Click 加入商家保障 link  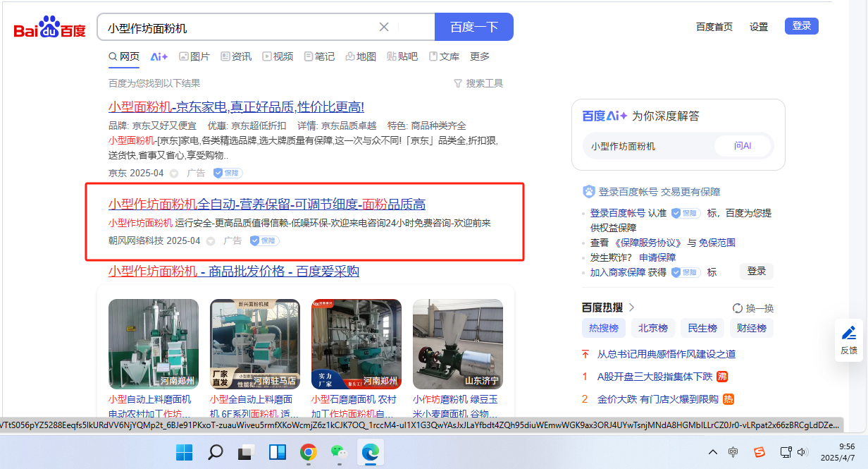(618, 272)
